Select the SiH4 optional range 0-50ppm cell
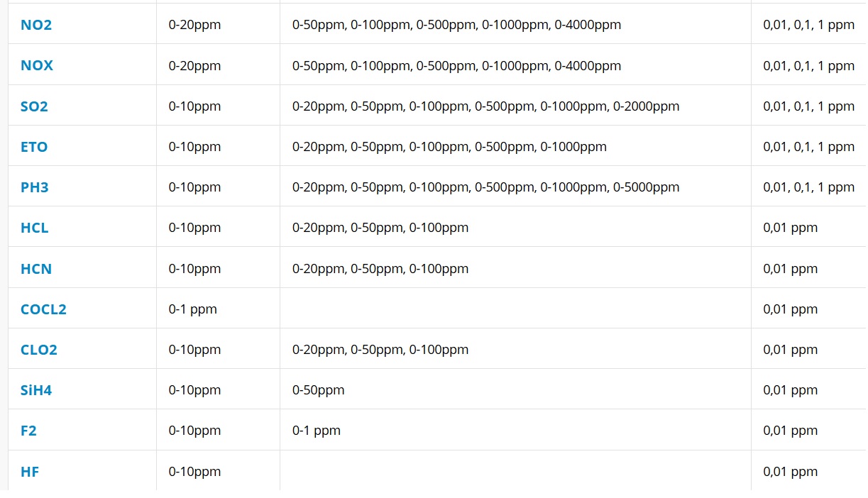The image size is (868, 498). pos(318,390)
